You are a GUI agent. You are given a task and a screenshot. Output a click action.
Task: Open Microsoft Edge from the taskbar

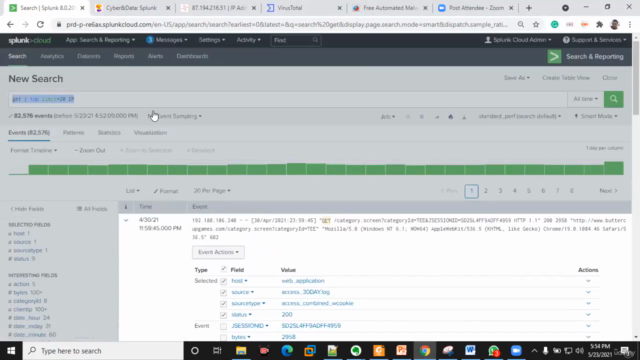(287, 351)
